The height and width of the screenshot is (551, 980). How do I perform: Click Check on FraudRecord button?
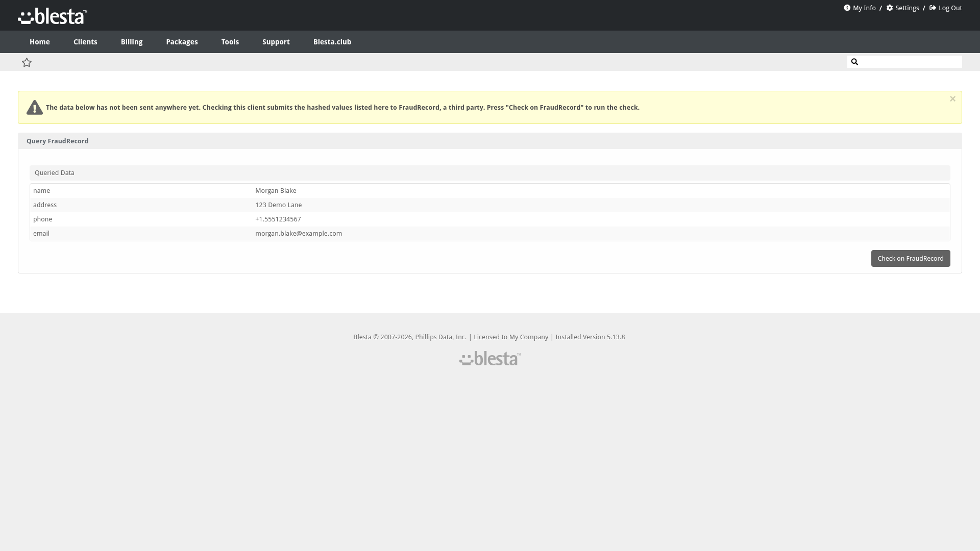[911, 259]
